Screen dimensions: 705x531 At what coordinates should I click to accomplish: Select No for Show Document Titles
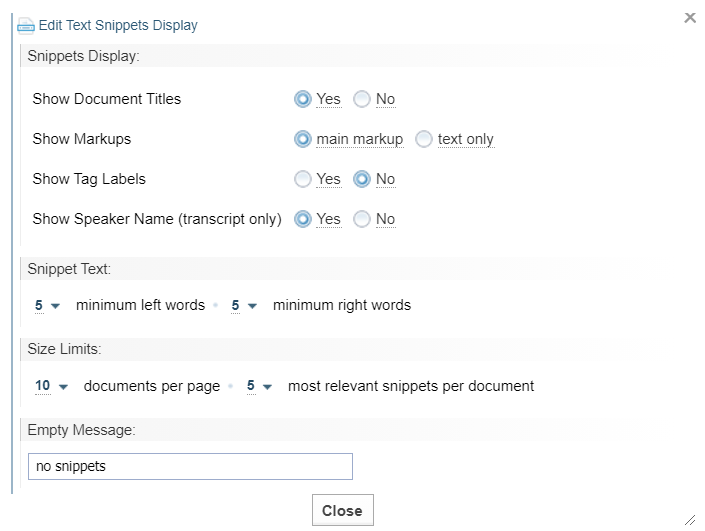361,99
